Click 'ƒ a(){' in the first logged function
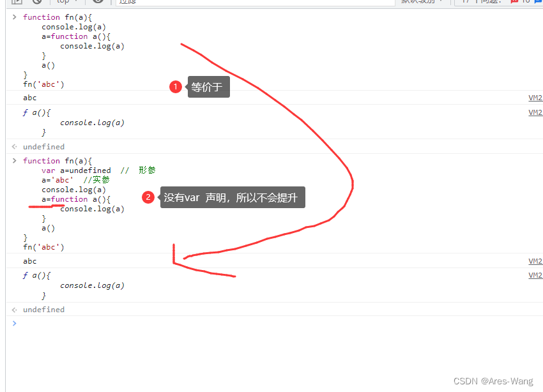 (36, 112)
